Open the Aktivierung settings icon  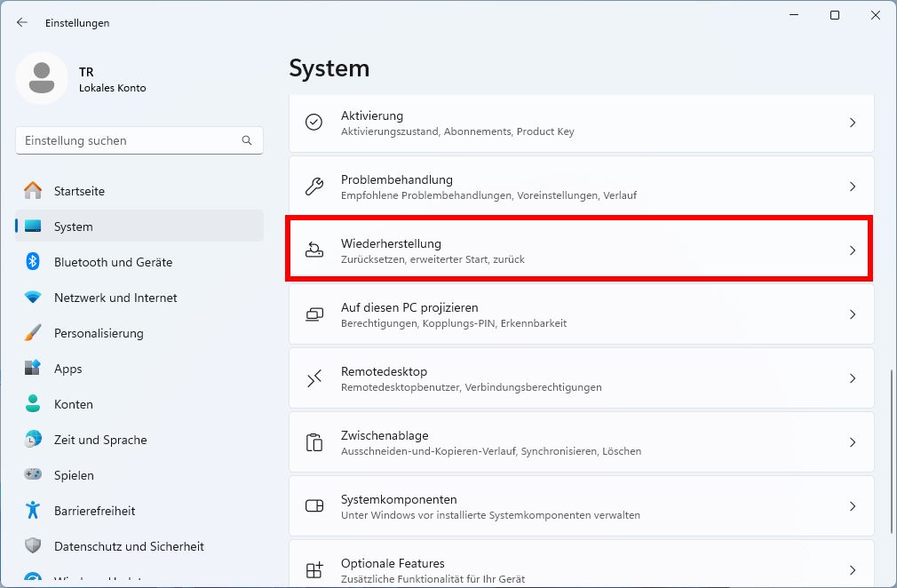tap(314, 123)
